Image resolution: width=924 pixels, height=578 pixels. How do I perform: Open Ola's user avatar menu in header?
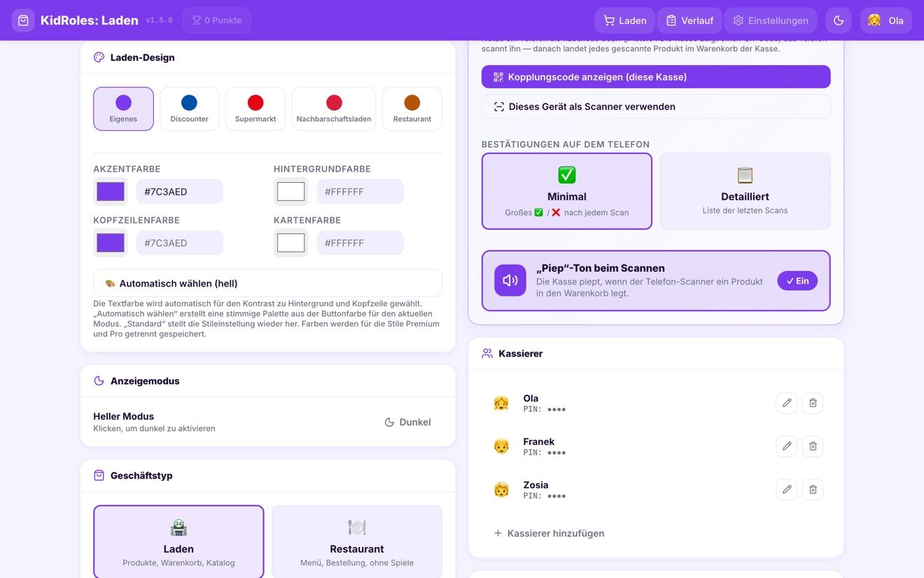[x=885, y=20]
